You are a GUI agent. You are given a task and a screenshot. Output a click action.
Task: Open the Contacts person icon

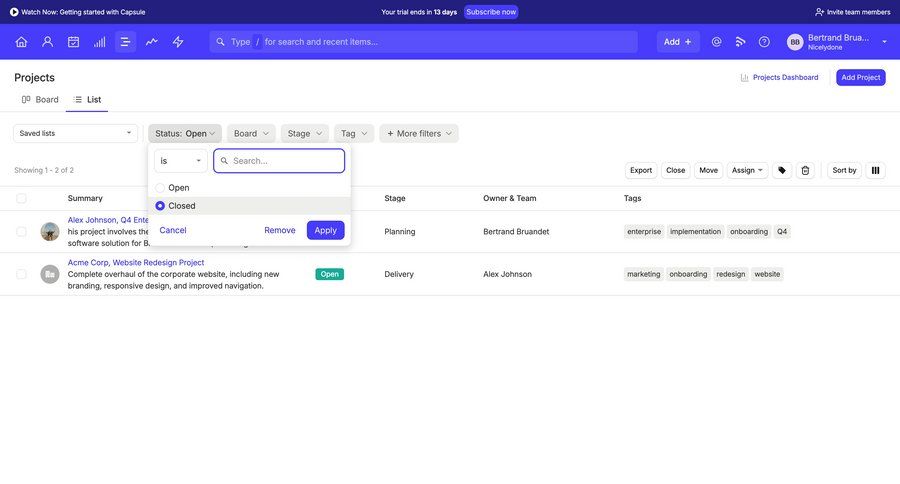47,42
